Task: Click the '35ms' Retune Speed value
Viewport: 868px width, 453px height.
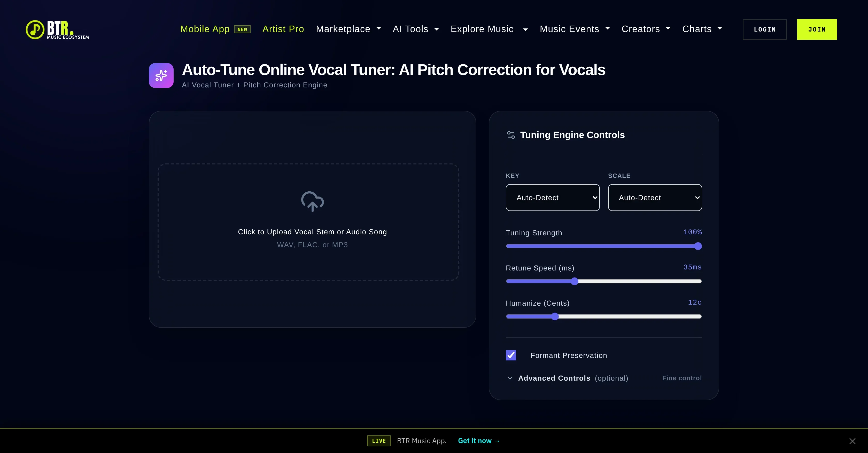Action: (x=692, y=267)
